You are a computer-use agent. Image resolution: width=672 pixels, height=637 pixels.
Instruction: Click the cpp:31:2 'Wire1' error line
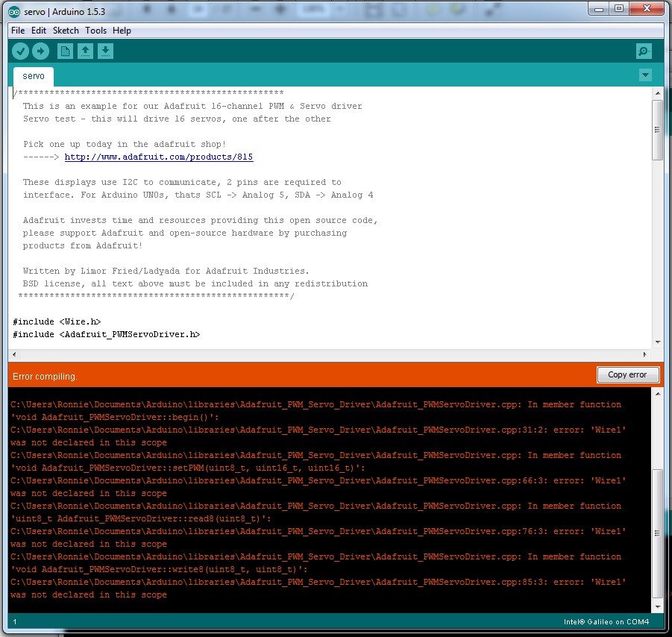pos(318,430)
